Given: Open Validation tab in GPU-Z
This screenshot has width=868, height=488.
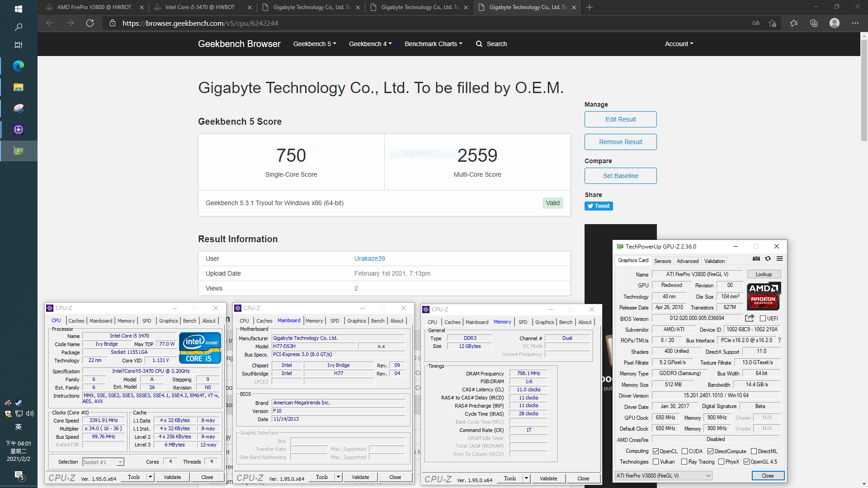Looking at the screenshot, I should (714, 261).
